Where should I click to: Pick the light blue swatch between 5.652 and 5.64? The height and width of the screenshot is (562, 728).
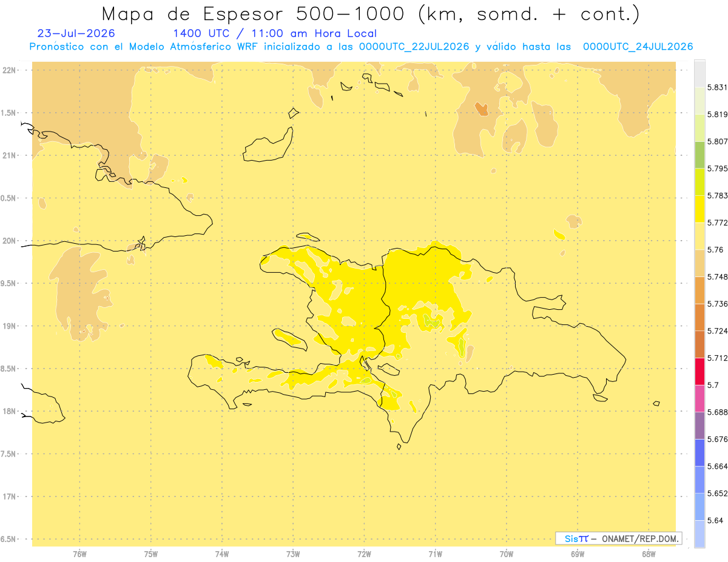699,507
